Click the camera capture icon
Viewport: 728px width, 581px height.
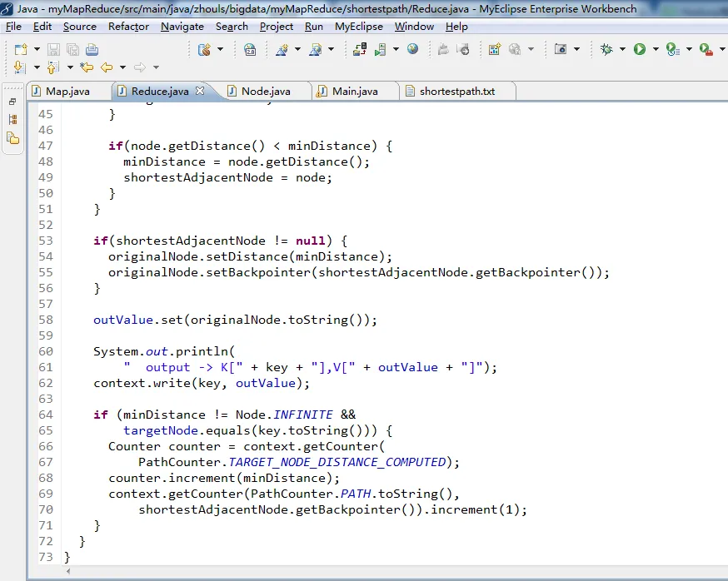pos(561,49)
